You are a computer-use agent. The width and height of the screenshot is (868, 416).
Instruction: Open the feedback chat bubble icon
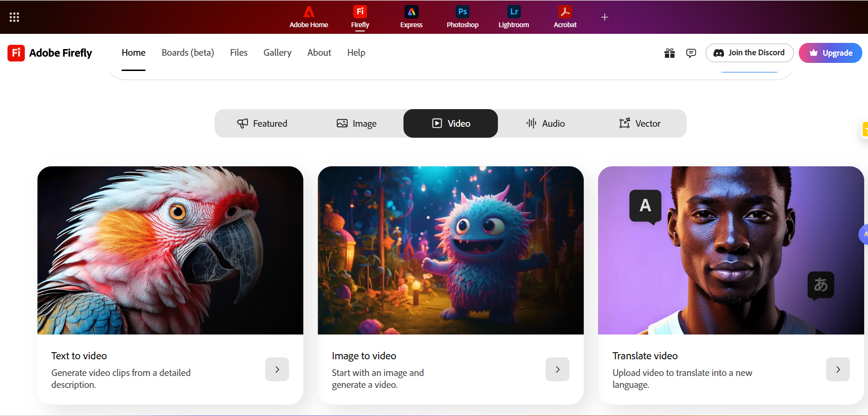pos(691,53)
